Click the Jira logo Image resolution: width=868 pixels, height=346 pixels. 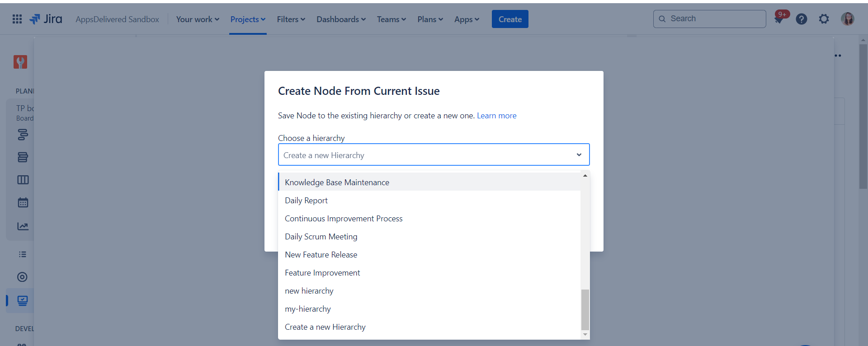pyautogui.click(x=46, y=19)
